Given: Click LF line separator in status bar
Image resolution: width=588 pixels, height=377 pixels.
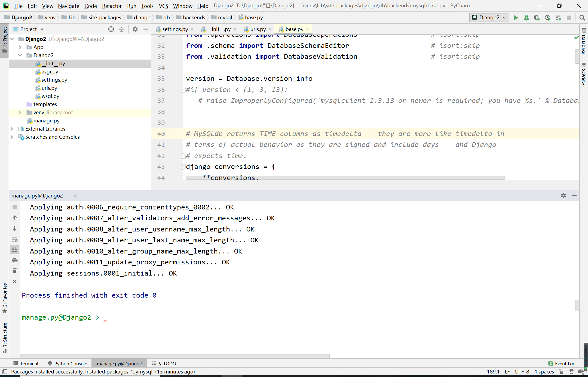Looking at the screenshot, I should (x=507, y=372).
